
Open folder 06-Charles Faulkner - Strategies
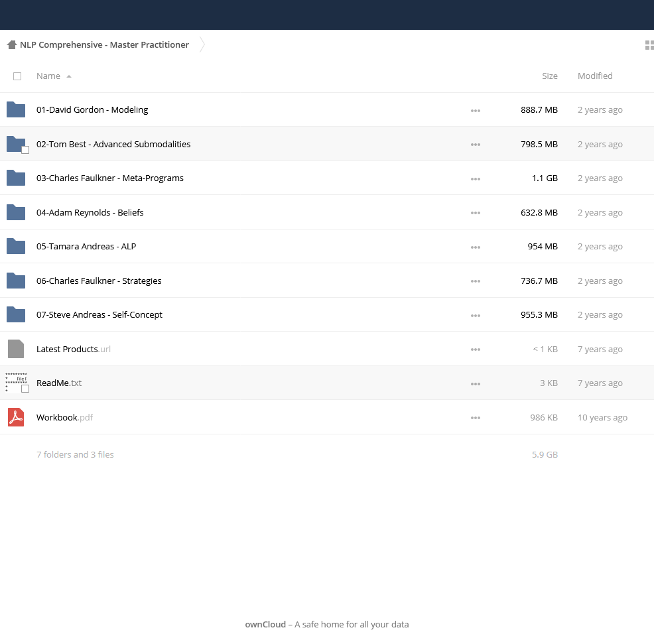(99, 281)
